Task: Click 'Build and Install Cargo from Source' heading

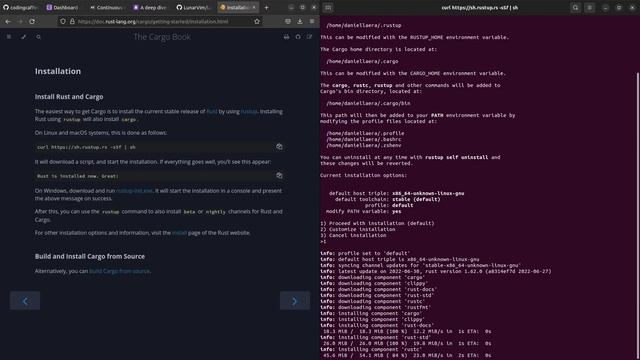Action: (x=90, y=256)
